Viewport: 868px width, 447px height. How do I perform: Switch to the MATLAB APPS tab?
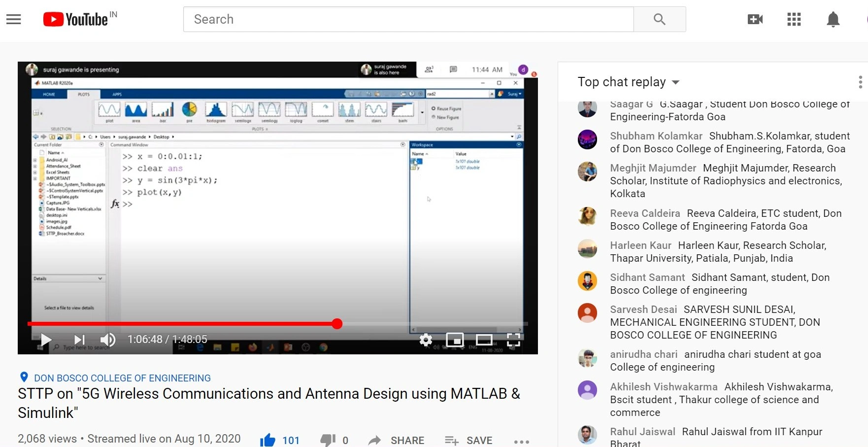(x=117, y=94)
